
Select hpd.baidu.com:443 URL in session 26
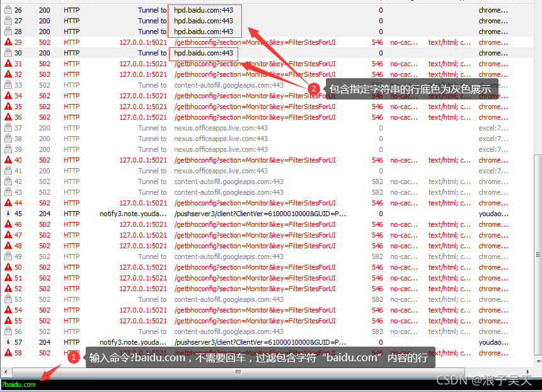click(204, 10)
